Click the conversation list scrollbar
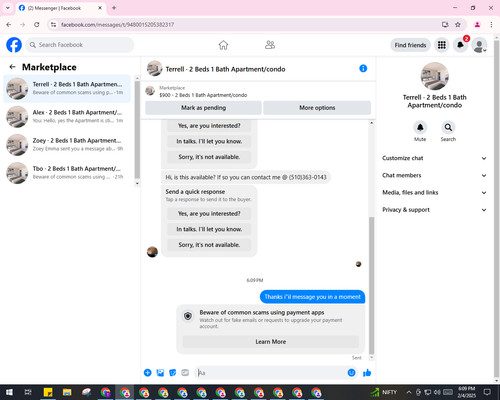The height and width of the screenshot is (400, 500). point(137,130)
